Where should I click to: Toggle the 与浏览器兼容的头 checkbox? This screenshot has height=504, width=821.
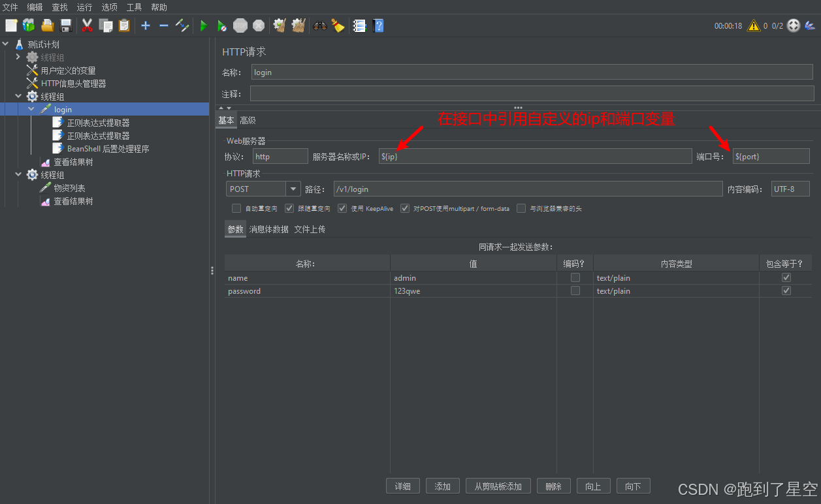click(521, 208)
